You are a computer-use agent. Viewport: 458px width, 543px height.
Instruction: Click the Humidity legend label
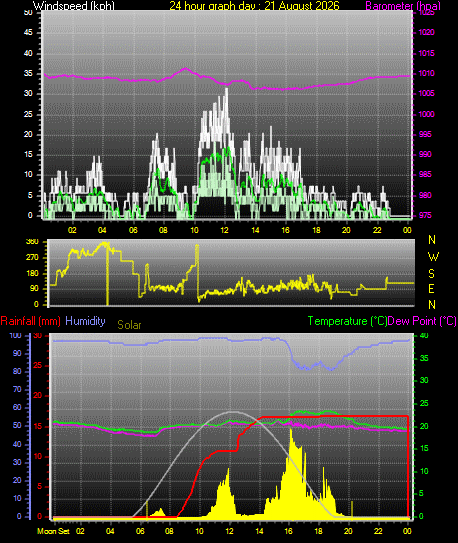coord(85,321)
